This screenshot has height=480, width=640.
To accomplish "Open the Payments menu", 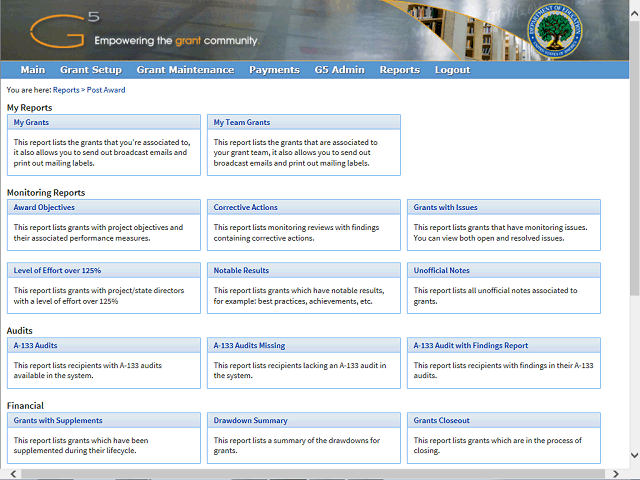I will [274, 70].
